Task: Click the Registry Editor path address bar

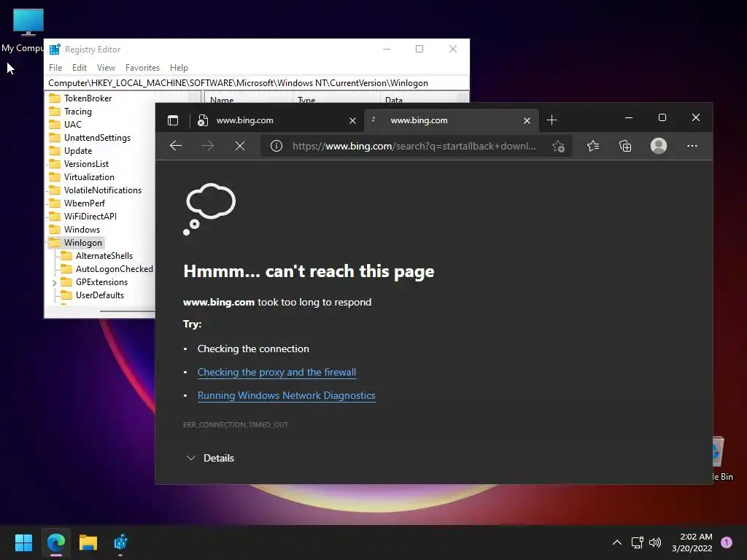Action: [x=257, y=83]
